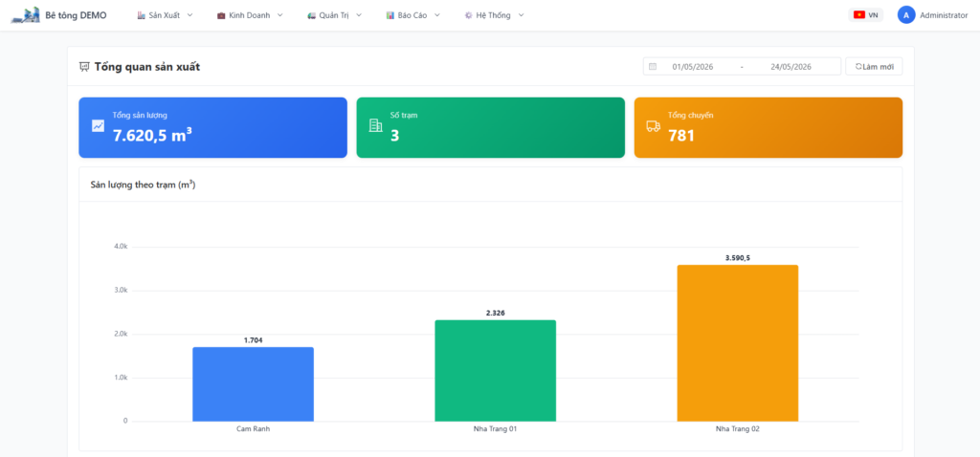Expand the Hệ Thống dropdown chevron
Image resolution: width=980 pixels, height=457 pixels.
pyautogui.click(x=522, y=15)
